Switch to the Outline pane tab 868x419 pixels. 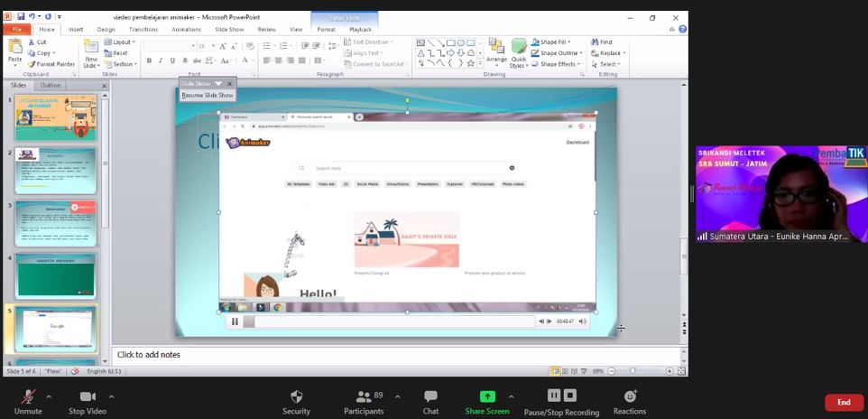point(51,86)
